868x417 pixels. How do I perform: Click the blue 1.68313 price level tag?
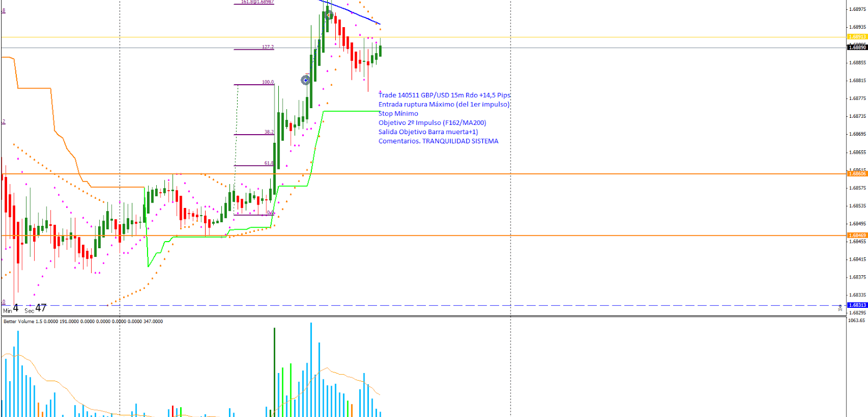pyautogui.click(x=857, y=305)
